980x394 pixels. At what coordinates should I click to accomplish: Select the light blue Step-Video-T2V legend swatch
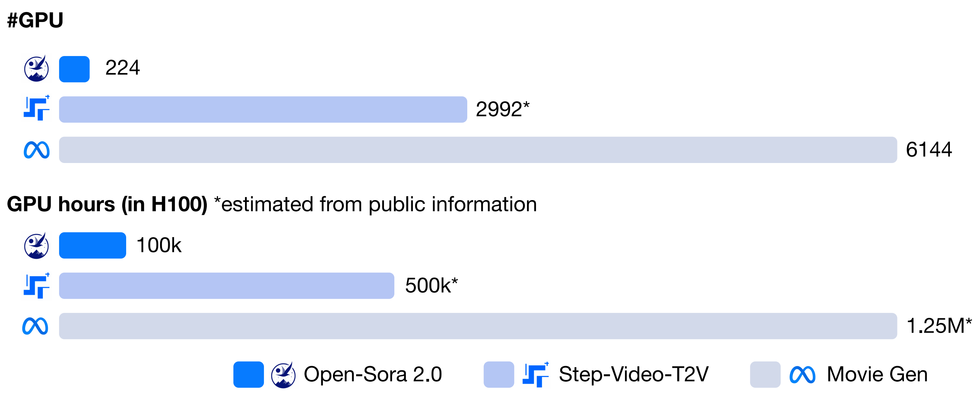(498, 374)
